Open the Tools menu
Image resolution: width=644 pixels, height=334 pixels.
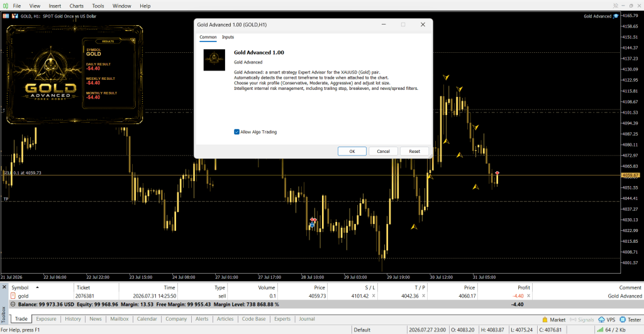[97, 6]
